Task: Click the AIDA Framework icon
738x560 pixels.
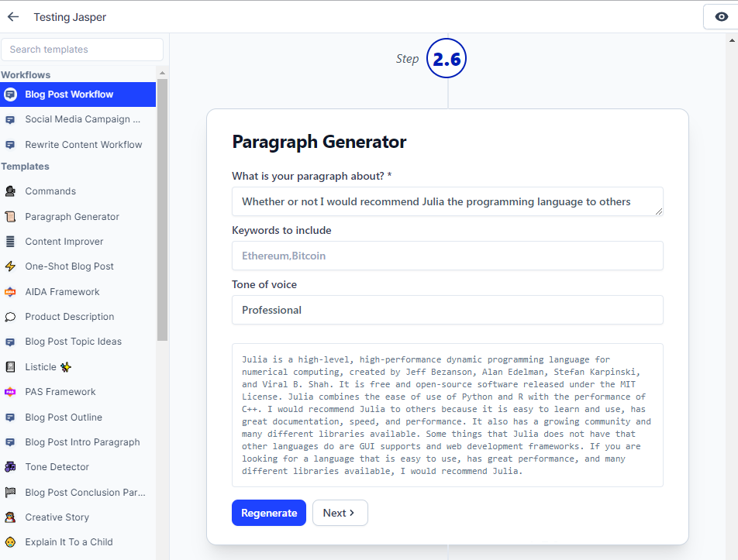Action: point(10,292)
